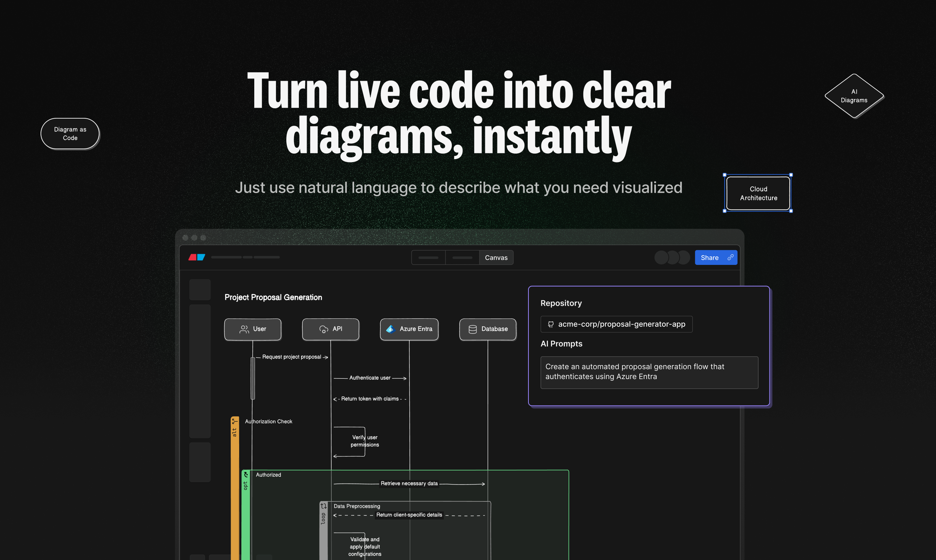Click the loop icon on Data Preprocessing
Image resolution: width=936 pixels, height=560 pixels.
pyautogui.click(x=324, y=506)
